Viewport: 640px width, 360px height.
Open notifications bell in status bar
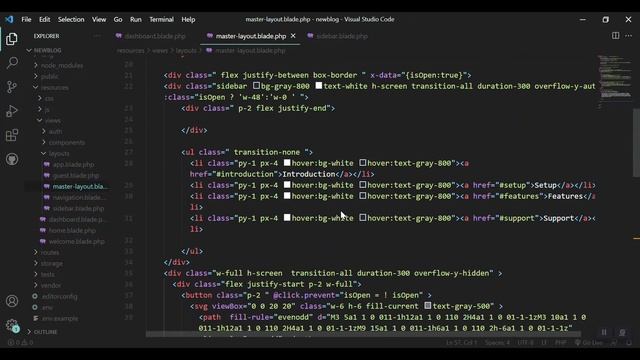tap(629, 343)
